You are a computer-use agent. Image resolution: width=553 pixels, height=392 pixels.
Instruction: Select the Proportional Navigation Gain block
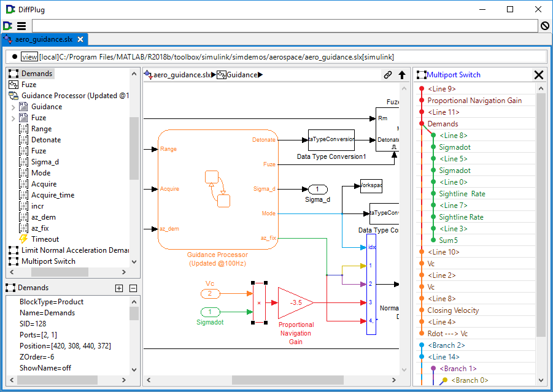[x=296, y=302]
